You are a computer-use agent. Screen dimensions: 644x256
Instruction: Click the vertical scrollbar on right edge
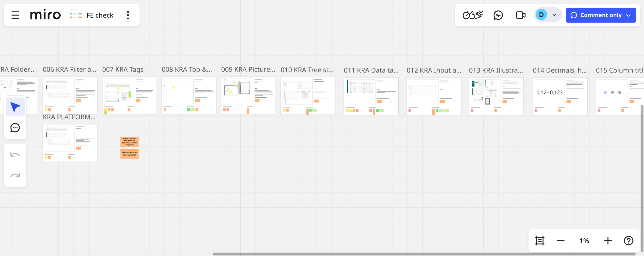tap(642, 179)
